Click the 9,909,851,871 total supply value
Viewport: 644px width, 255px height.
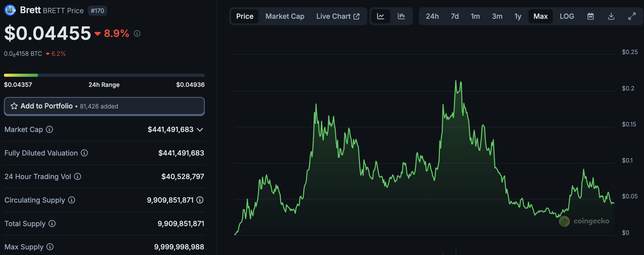[181, 224]
